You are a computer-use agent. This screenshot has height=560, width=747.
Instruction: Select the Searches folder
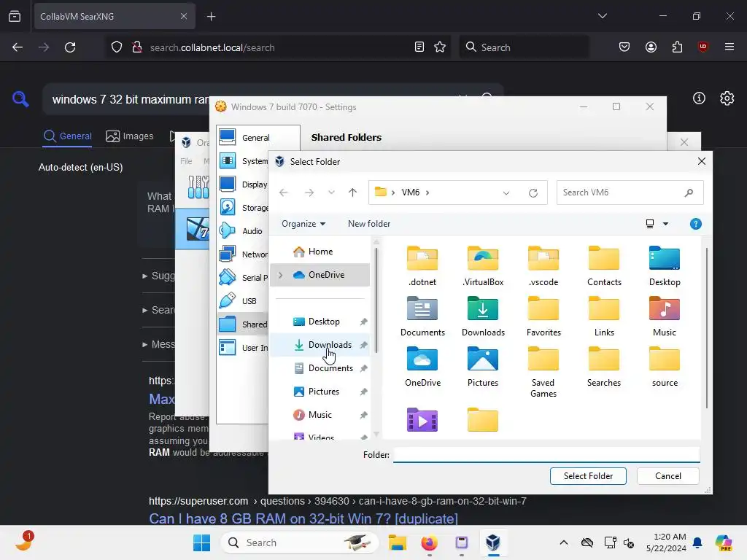tap(604, 367)
